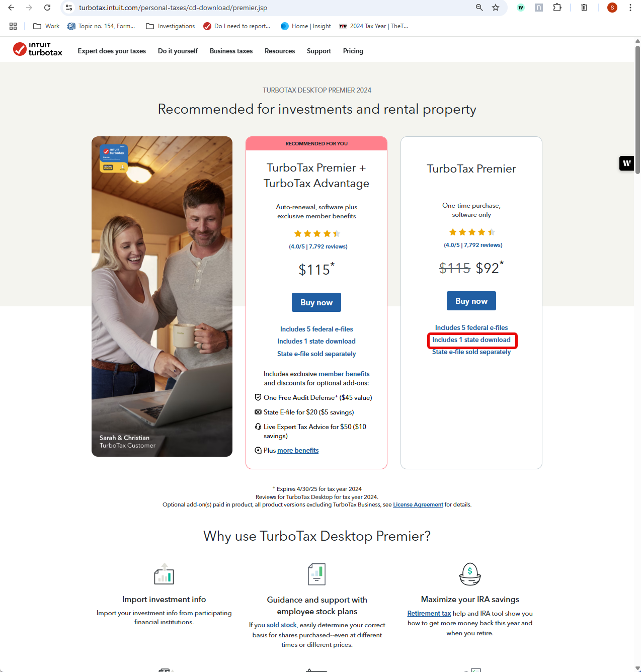
Task: Go back with the browser back arrow
Action: (11, 8)
